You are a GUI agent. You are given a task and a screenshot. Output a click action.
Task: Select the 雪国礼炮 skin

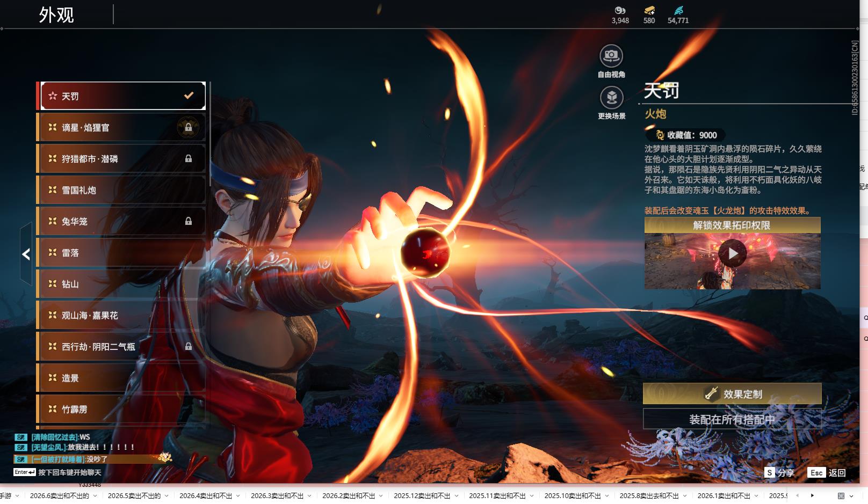(121, 190)
